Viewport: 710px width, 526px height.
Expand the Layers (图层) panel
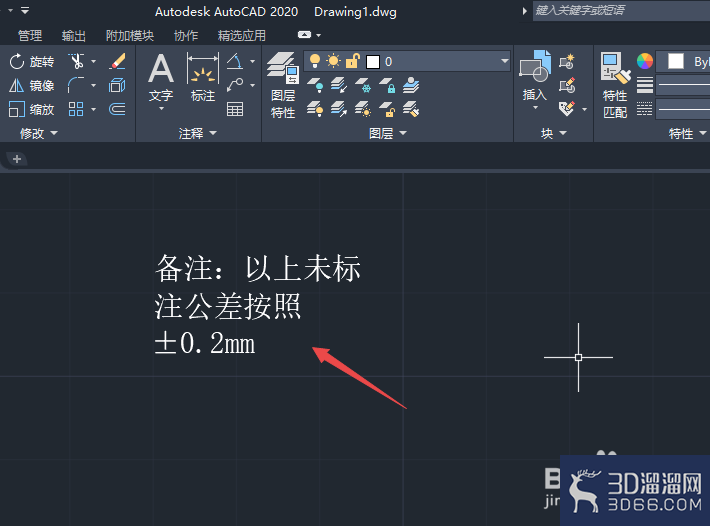(x=388, y=133)
